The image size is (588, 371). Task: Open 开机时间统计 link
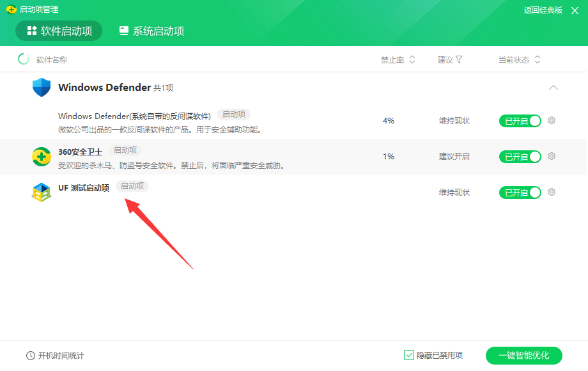tap(61, 356)
